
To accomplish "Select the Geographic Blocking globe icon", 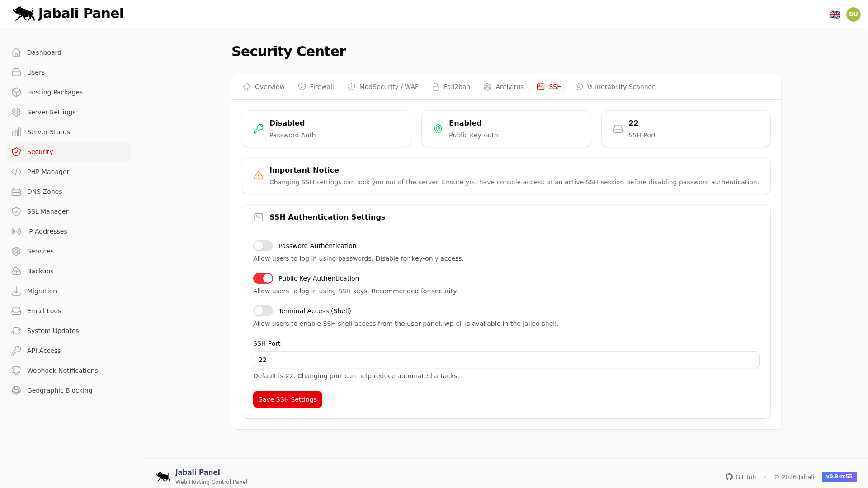I will point(16,390).
